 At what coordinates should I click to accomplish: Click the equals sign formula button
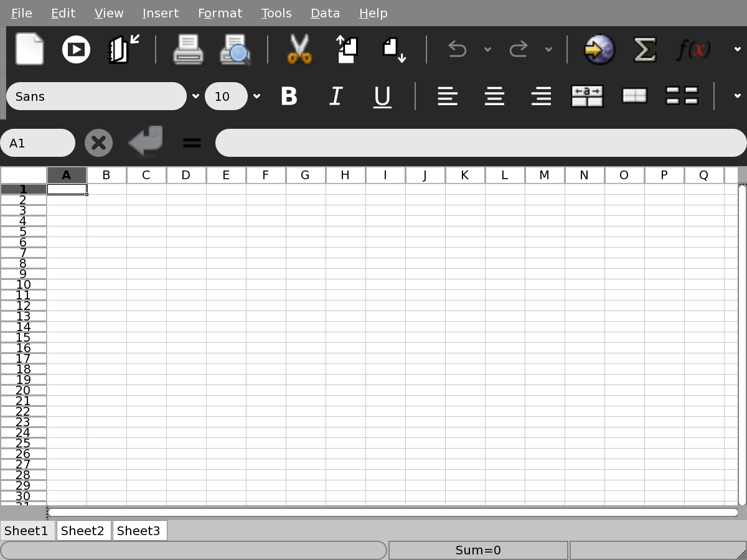pyautogui.click(x=192, y=143)
